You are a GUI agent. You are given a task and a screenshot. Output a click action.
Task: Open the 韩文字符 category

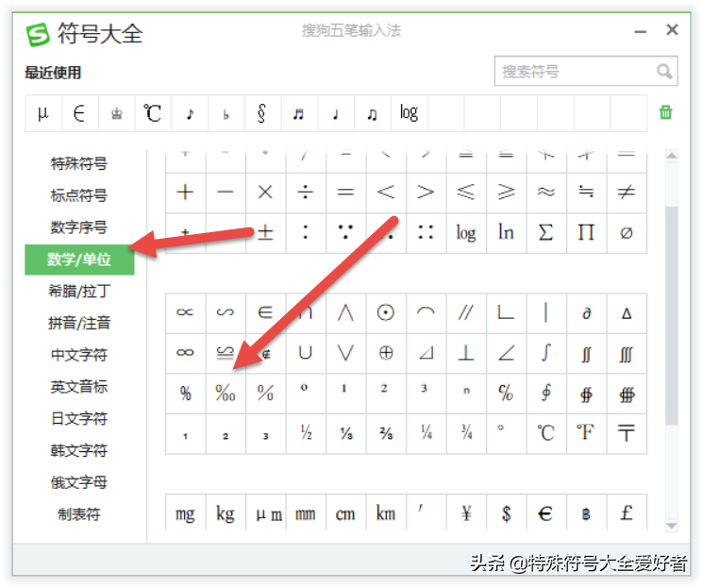coord(79,451)
